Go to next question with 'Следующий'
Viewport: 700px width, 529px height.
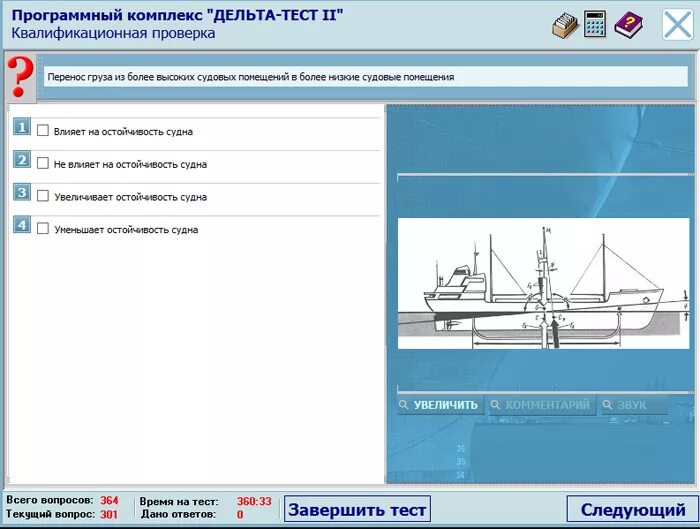(633, 509)
